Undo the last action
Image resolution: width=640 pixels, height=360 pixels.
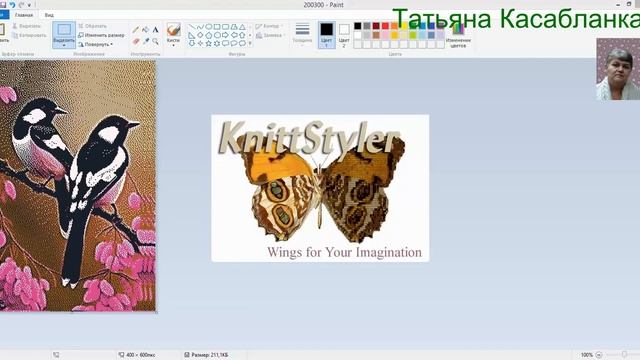[x=12, y=5]
